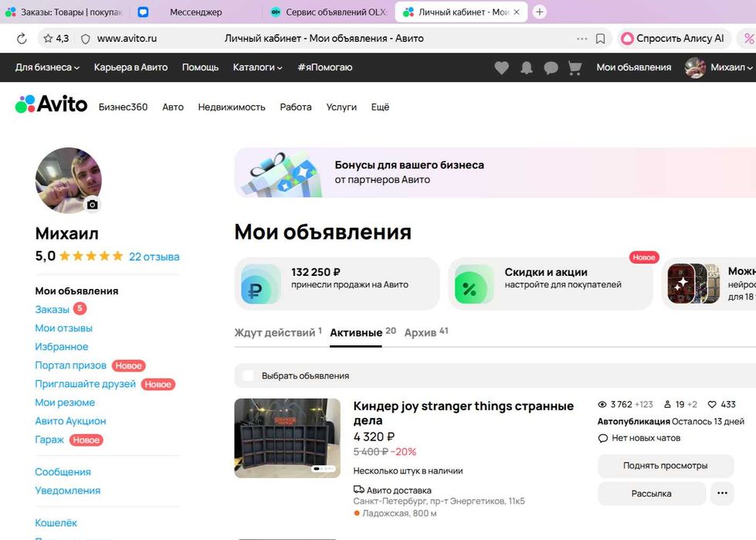This screenshot has height=540, width=756.
Task: Open Приглашайте друзей in sidebar
Action: click(x=86, y=384)
